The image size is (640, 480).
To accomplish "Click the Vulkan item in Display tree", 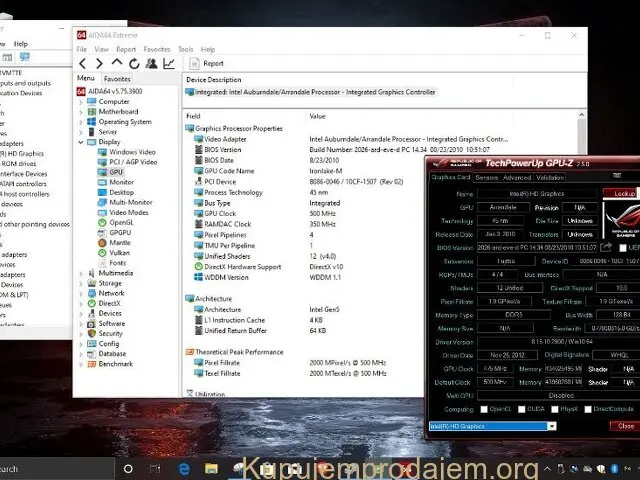I will click(x=121, y=252).
